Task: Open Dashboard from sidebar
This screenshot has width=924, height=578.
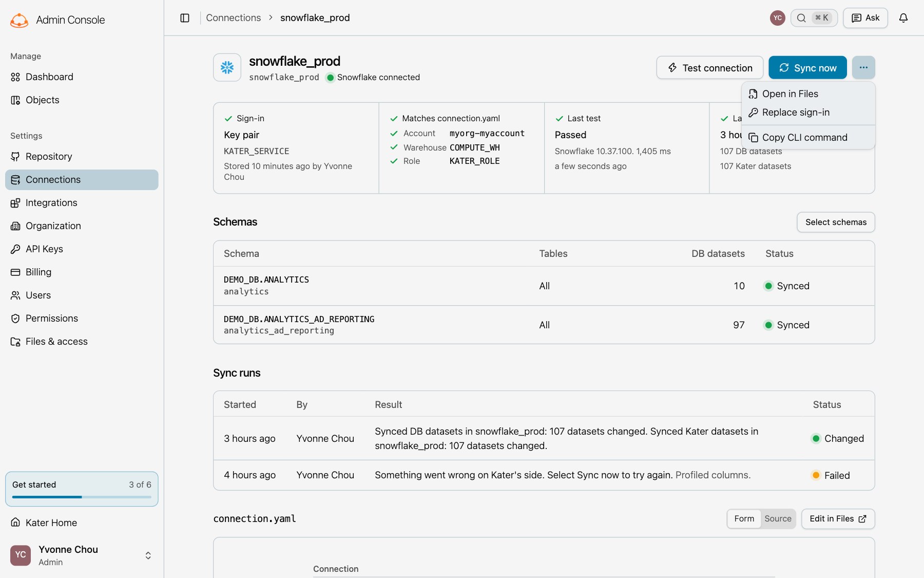Action: click(x=82, y=77)
